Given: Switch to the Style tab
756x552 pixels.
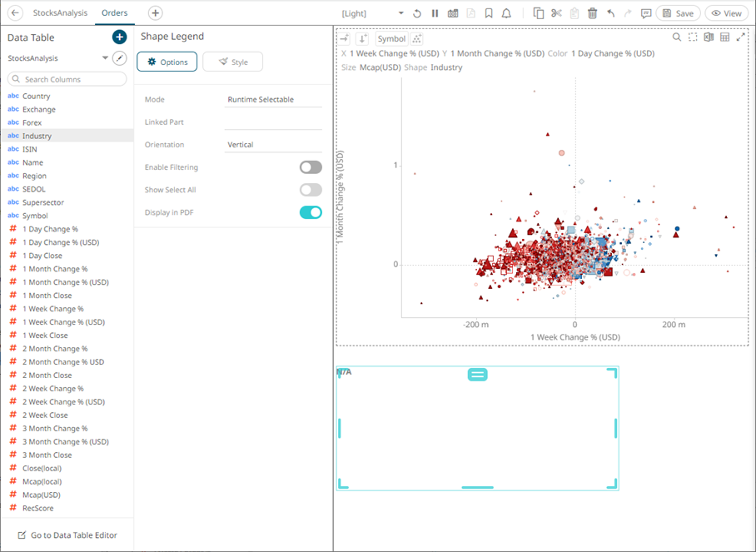Looking at the screenshot, I should coord(232,62).
